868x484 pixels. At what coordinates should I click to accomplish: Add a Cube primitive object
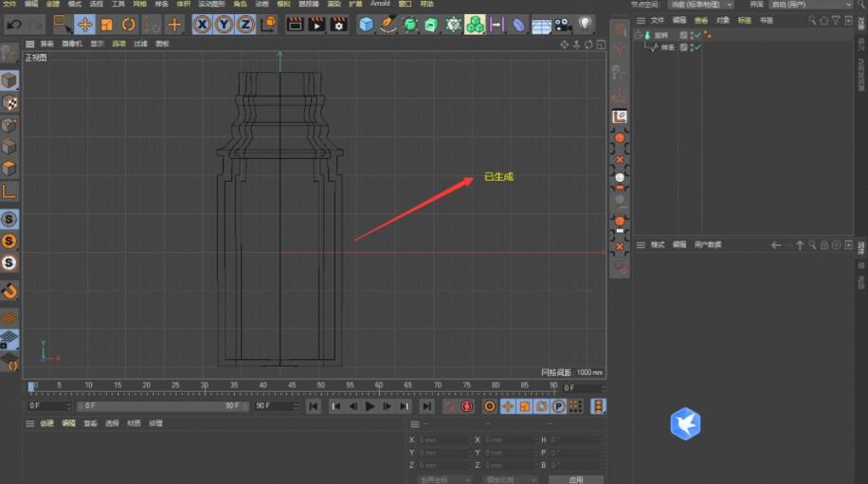tap(366, 25)
